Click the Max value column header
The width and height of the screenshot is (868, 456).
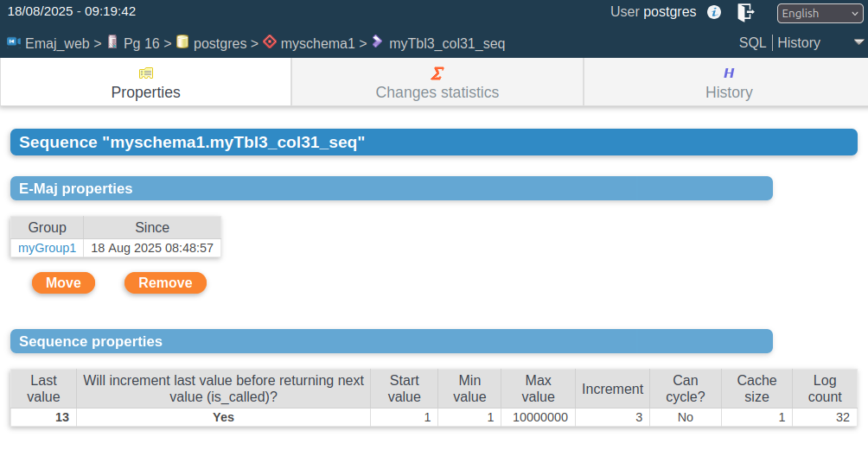click(538, 389)
